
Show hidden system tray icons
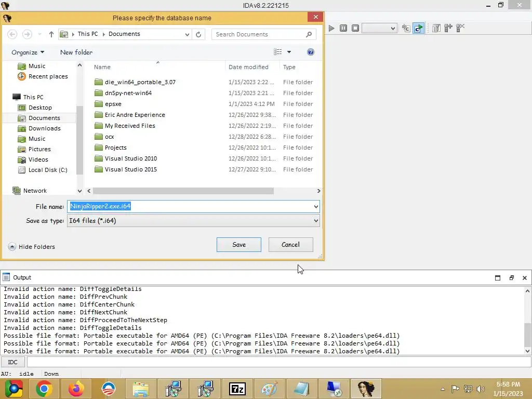coord(443,389)
